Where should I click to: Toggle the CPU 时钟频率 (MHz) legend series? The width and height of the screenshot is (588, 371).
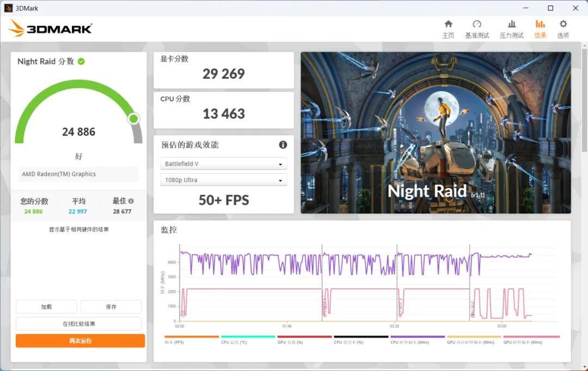coord(418,340)
